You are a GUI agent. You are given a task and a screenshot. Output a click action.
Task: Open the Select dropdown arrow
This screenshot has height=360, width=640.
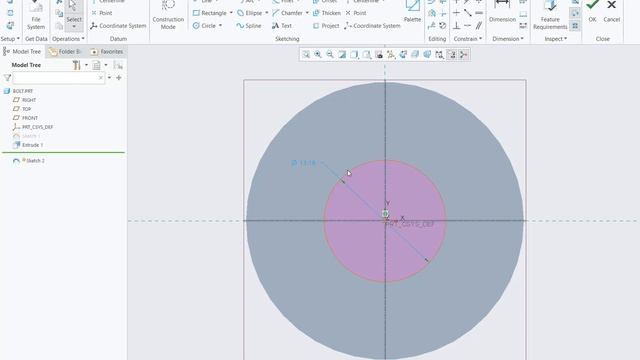74,27
